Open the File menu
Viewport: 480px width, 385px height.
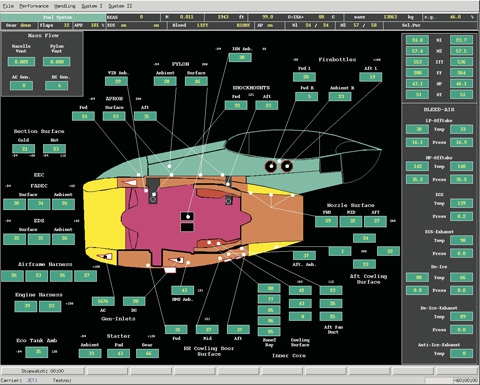(8, 6)
